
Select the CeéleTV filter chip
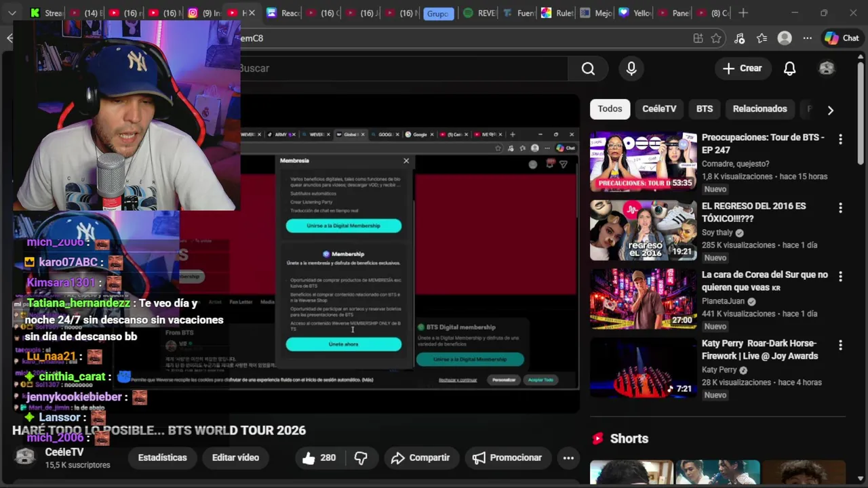tap(659, 109)
